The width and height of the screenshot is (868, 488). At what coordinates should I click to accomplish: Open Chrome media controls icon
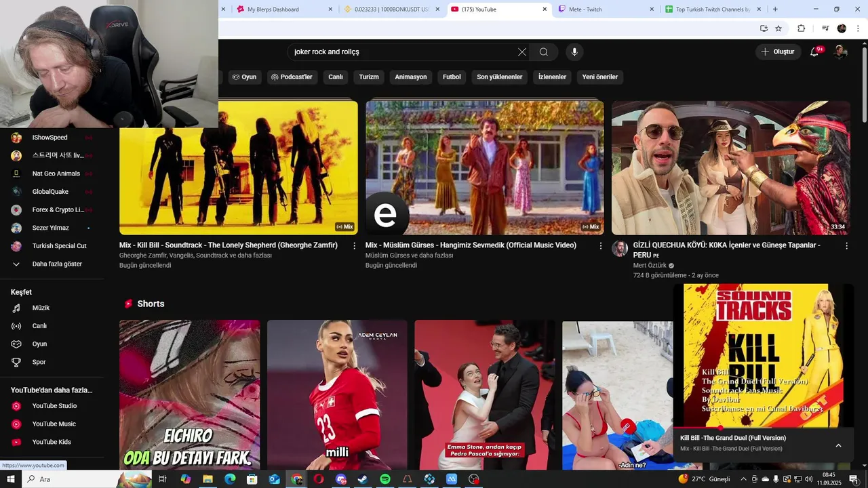825,28
